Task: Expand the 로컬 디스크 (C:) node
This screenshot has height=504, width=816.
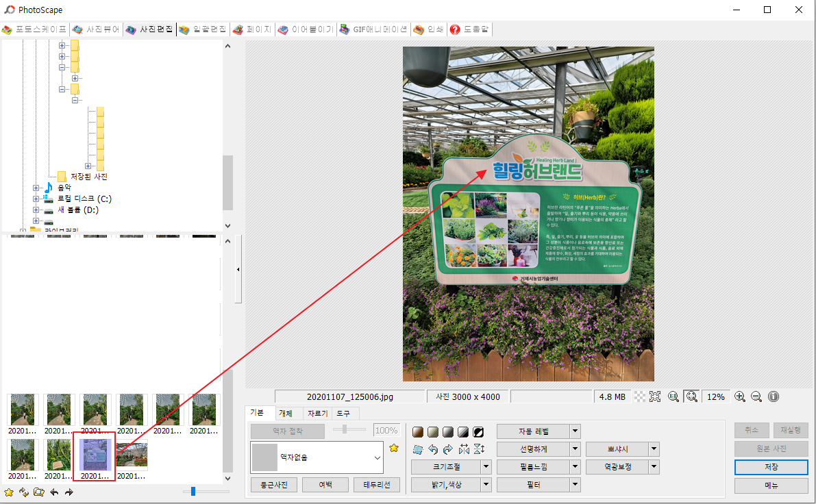Action: coord(36,199)
